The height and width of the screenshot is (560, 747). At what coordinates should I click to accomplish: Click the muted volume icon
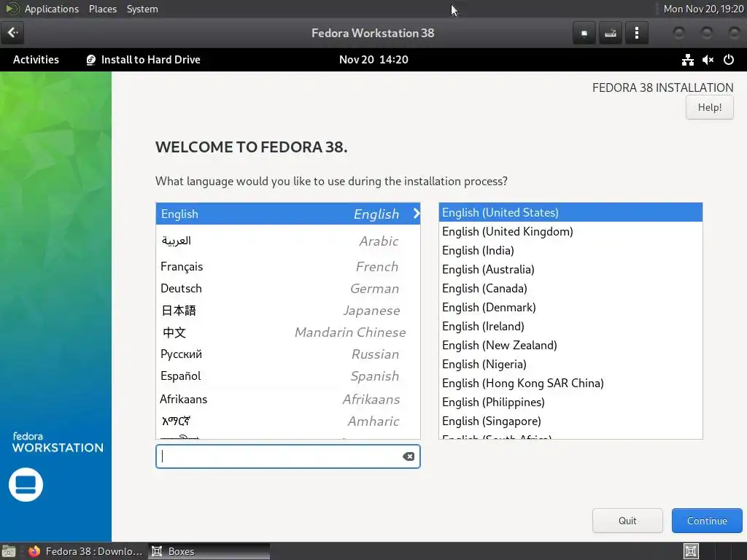click(708, 60)
